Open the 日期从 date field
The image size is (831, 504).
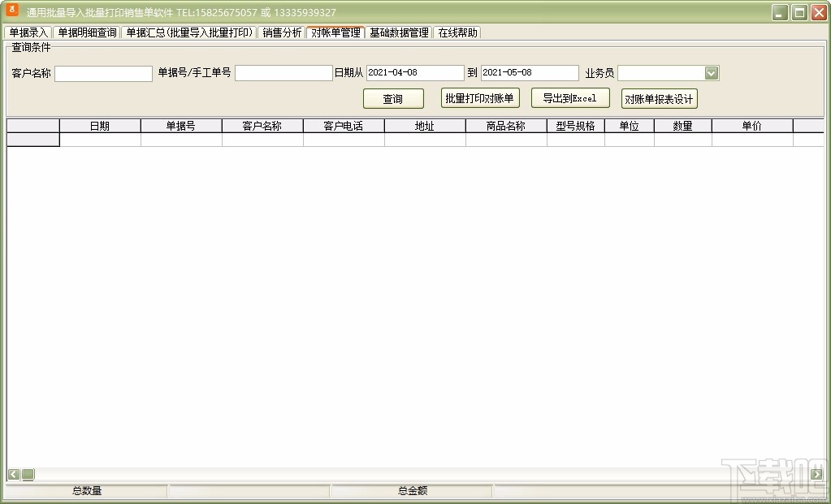[x=415, y=72]
